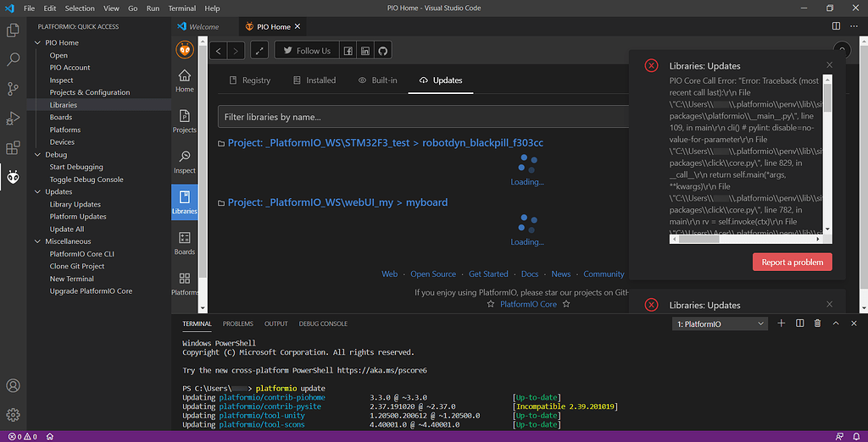
Task: Collapse the Miscellaneous tree section
Action: (38, 241)
